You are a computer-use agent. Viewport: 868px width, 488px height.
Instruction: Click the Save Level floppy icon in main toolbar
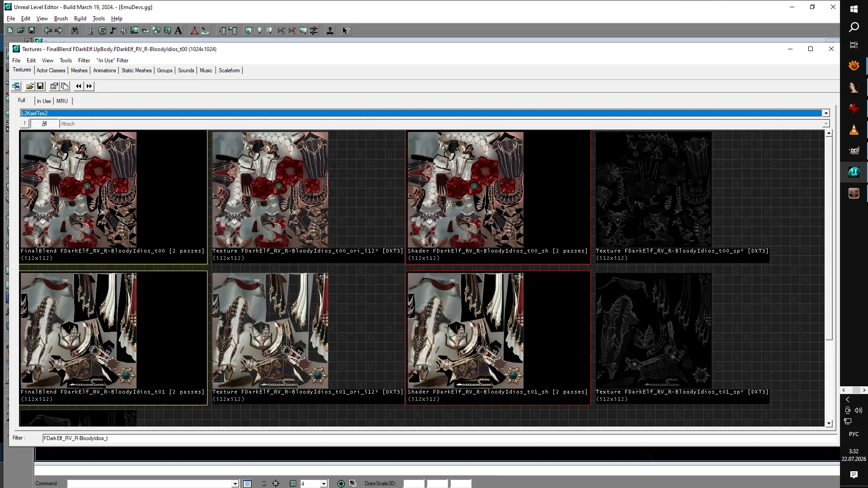tap(32, 30)
